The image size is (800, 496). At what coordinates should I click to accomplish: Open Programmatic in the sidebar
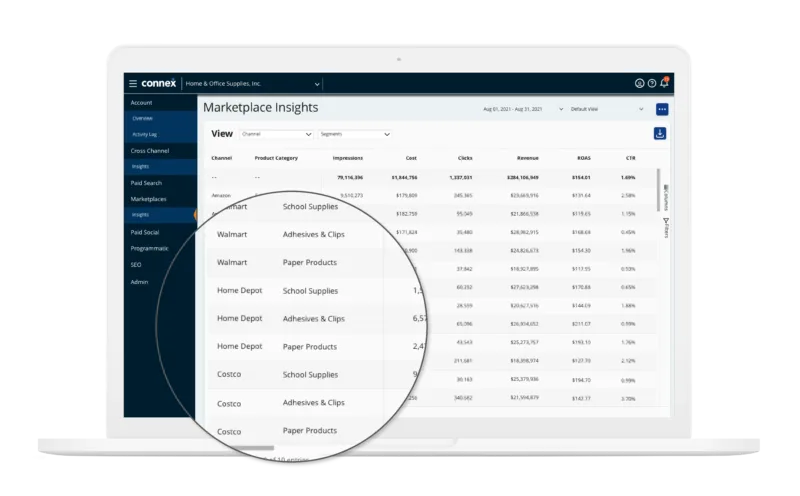click(149, 249)
